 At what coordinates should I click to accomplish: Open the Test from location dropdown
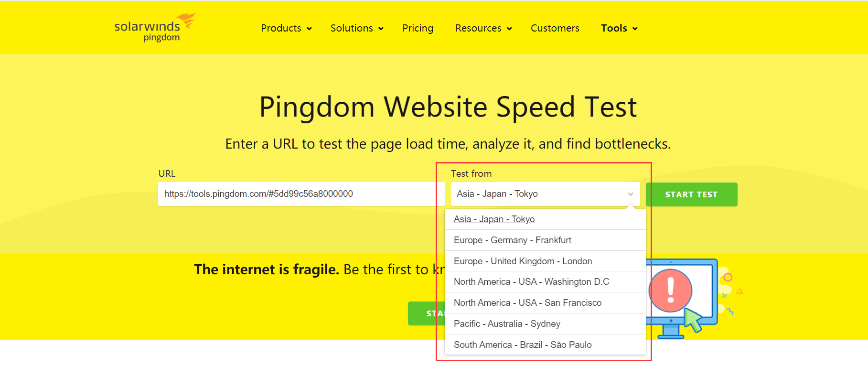[545, 194]
